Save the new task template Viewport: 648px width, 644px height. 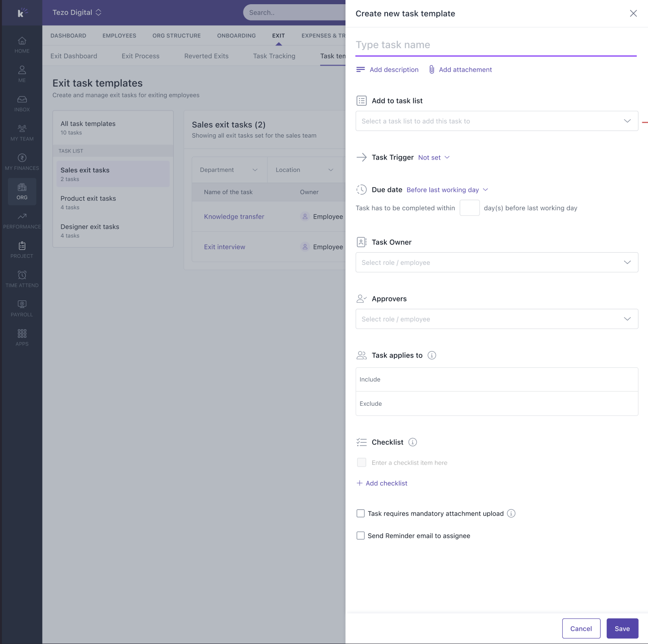[622, 629]
